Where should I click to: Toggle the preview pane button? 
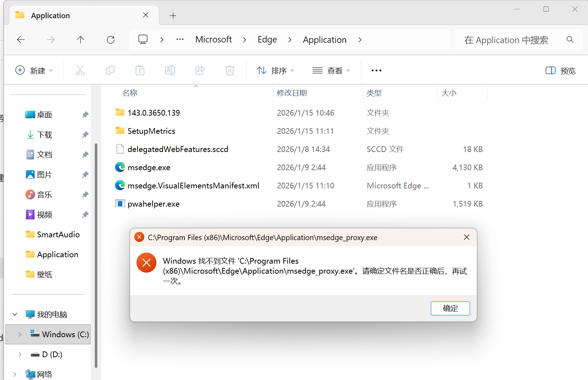pos(561,71)
